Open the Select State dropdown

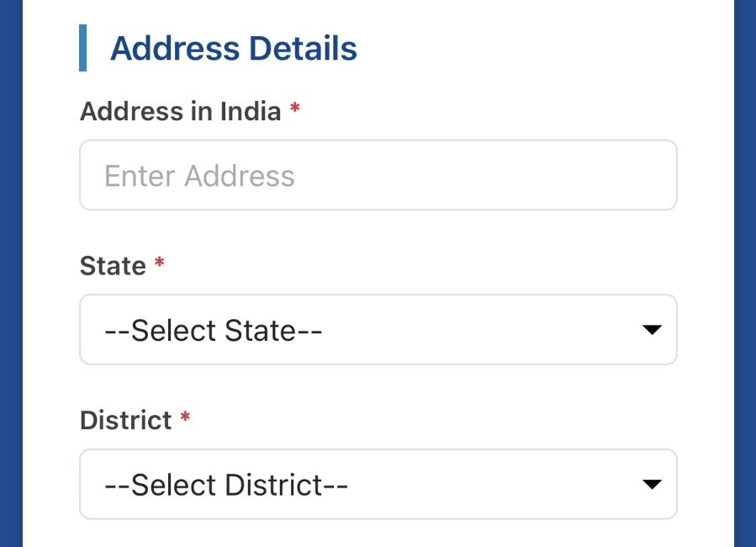click(378, 330)
